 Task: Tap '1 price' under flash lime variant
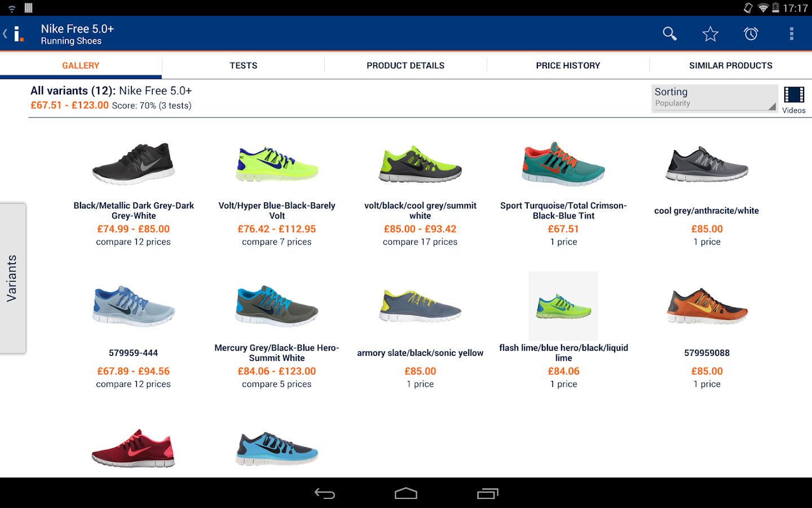point(563,384)
